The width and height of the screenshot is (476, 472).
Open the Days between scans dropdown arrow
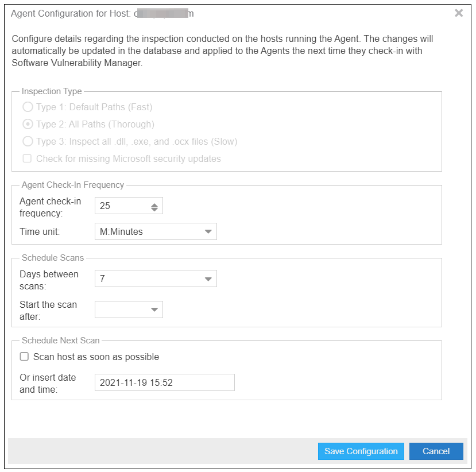tap(208, 279)
